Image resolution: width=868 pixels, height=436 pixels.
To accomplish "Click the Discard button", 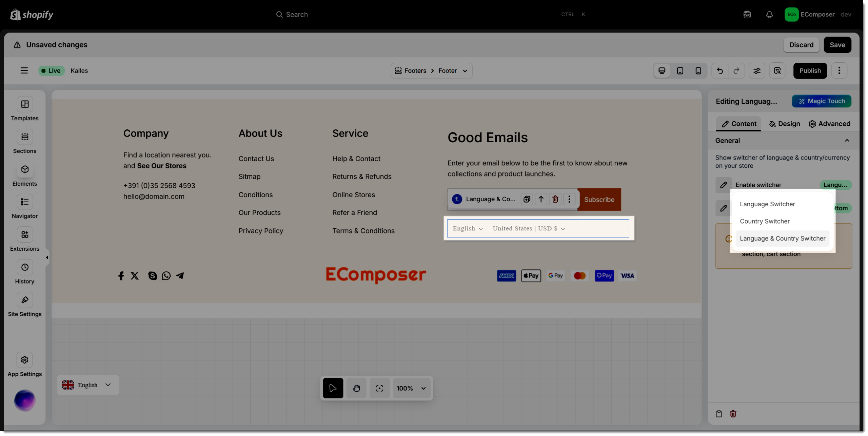I will (x=801, y=45).
